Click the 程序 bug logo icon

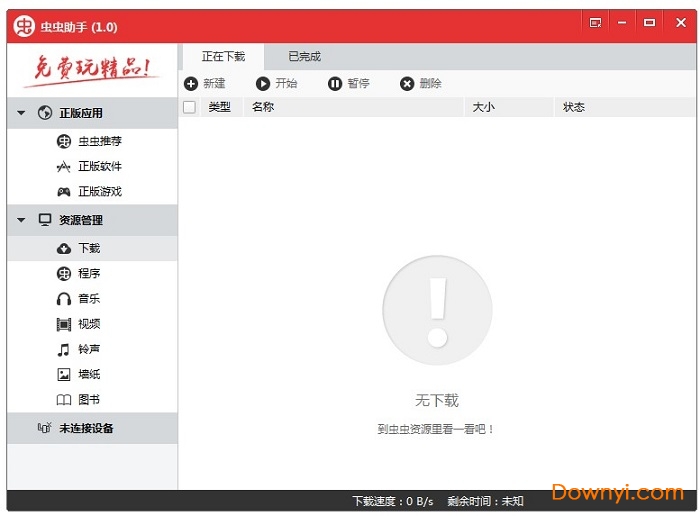pyautogui.click(x=64, y=274)
